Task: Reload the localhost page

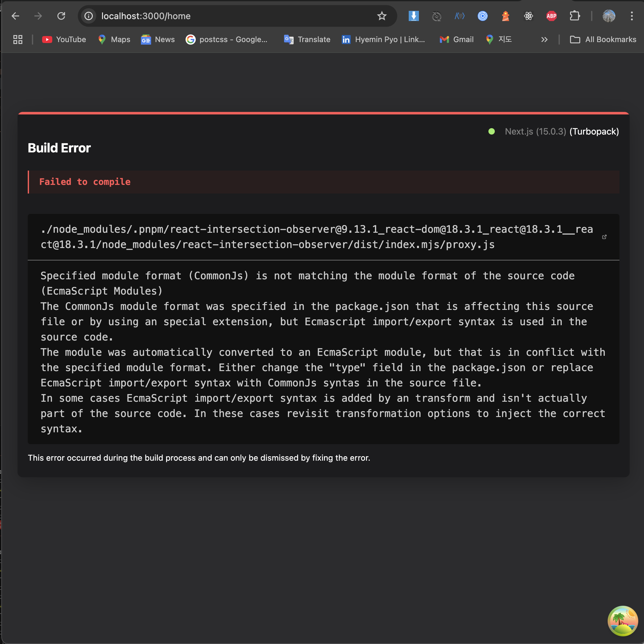Action: [x=61, y=16]
